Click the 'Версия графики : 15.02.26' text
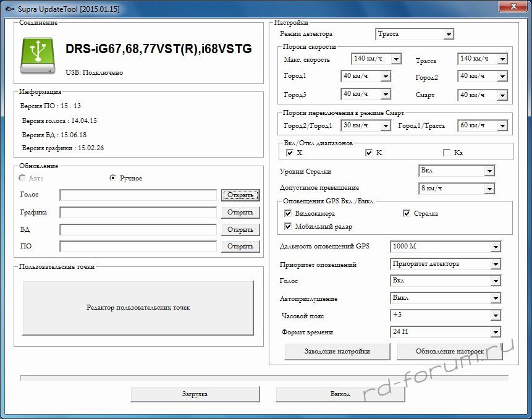This screenshot has width=532, height=419. (63, 148)
